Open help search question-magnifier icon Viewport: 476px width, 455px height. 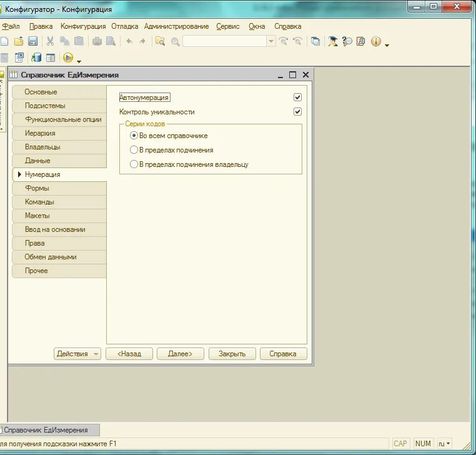[x=347, y=41]
